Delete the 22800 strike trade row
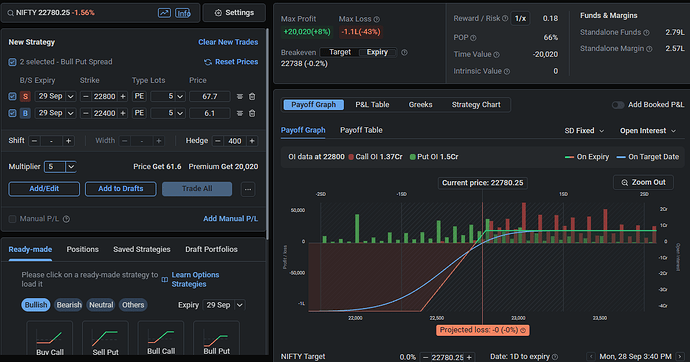This screenshot has width=690, height=362. pyautogui.click(x=252, y=96)
